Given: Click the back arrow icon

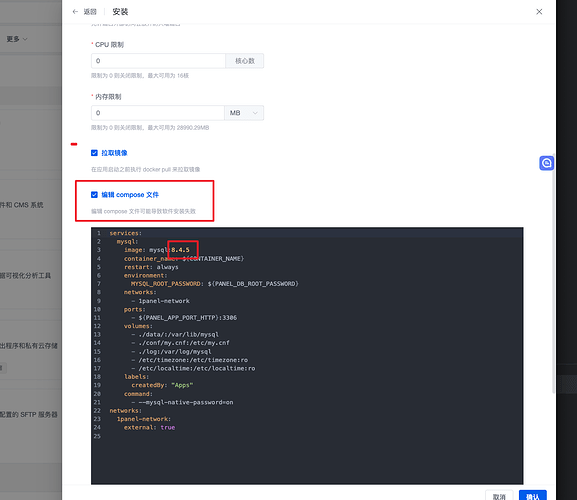Looking at the screenshot, I should [x=75, y=12].
